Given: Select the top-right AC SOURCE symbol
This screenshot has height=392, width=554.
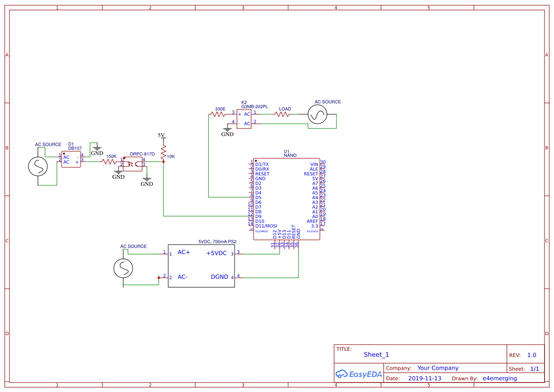Looking at the screenshot, I should (x=318, y=114).
